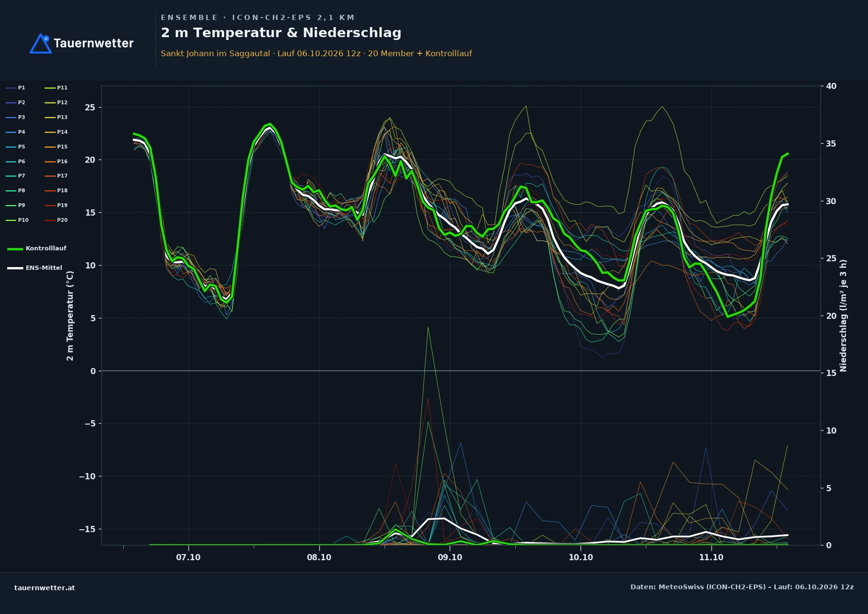
Task: Click the P2 legend entry
Action: point(16,102)
